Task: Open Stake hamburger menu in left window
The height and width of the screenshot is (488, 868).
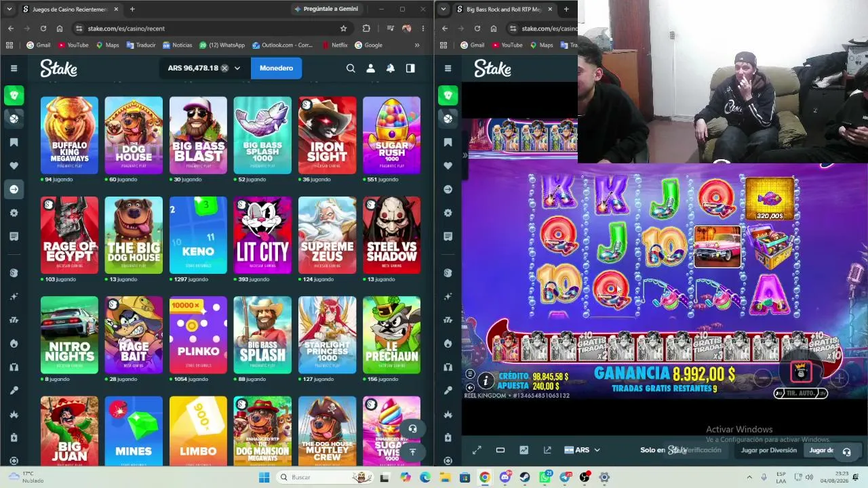Action: pyautogui.click(x=14, y=68)
